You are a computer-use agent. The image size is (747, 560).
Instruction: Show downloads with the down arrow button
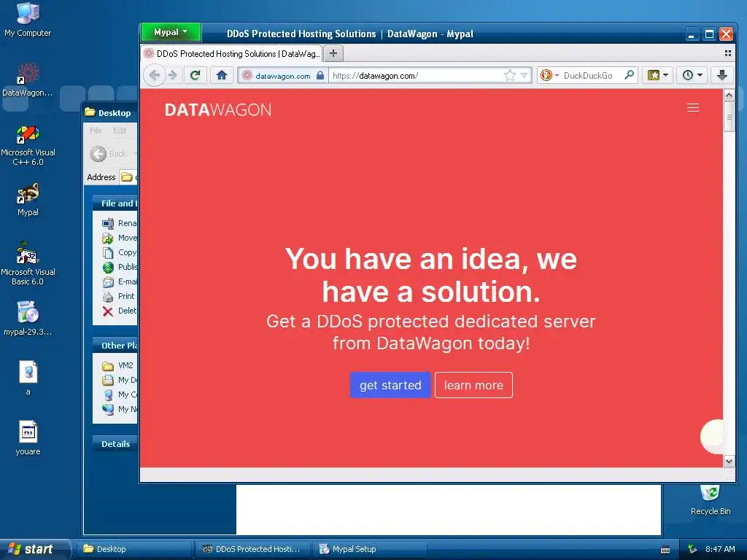721,75
